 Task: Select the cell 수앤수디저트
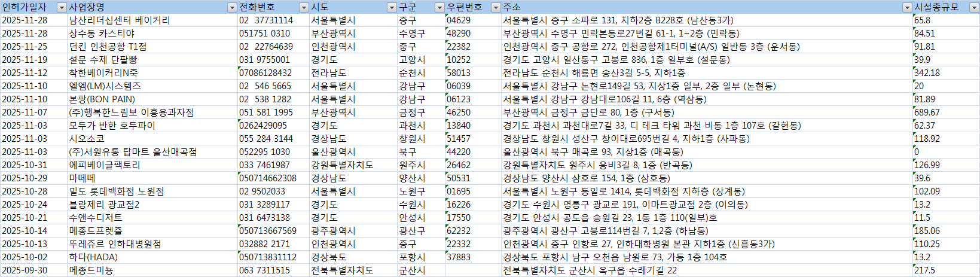[152, 218]
